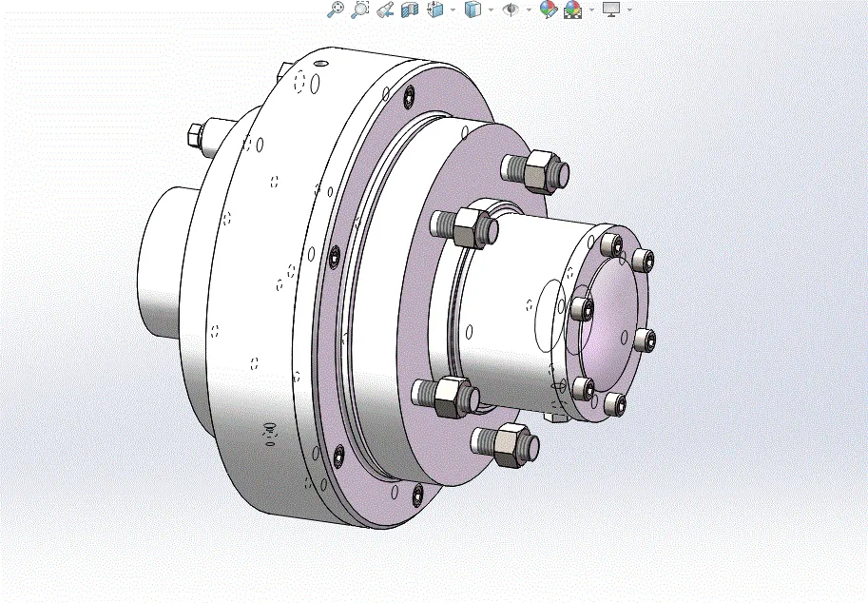Click the View Settings monitor icon

[x=611, y=10]
